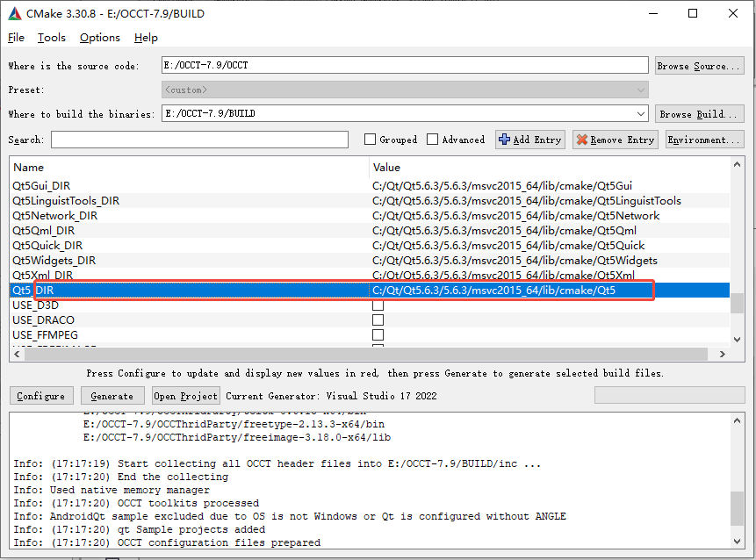Select the USE_D3D name cell
The image size is (756, 560).
click(x=189, y=305)
